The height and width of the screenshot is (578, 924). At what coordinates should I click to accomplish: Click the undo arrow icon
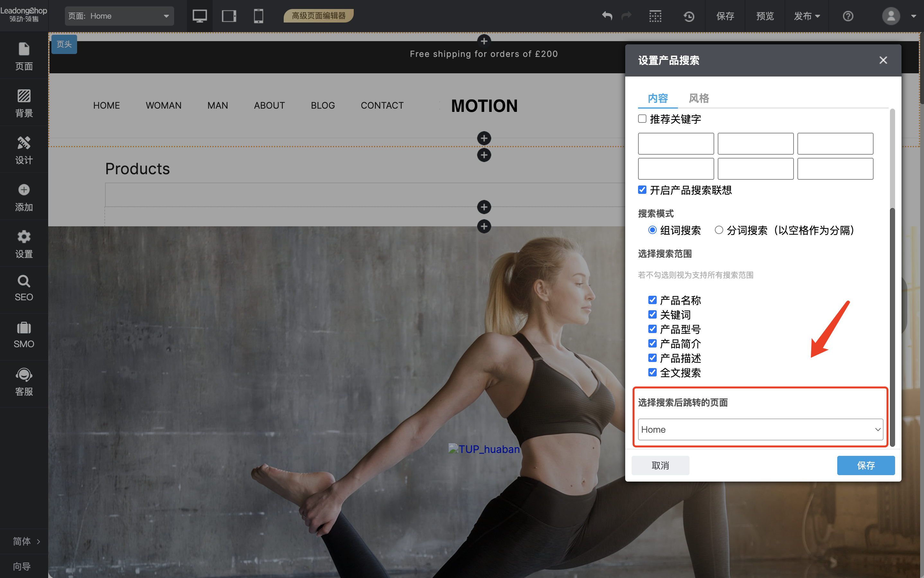pos(607,16)
